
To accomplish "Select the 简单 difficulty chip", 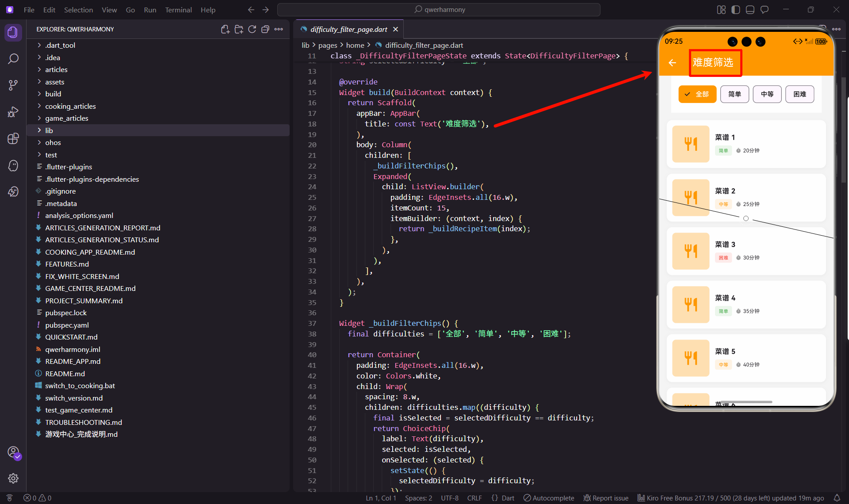I will [x=734, y=94].
